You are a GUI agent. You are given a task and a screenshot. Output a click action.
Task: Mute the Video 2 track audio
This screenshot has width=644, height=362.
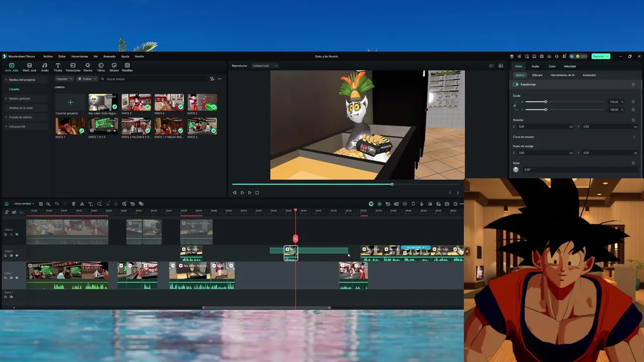(x=11, y=255)
